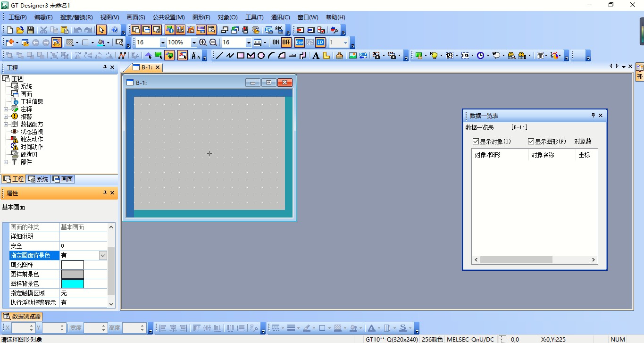This screenshot has width=644, height=343.
Task: Open the font color 'A' dropdown in the bottom toolbar
Action: (x=379, y=328)
